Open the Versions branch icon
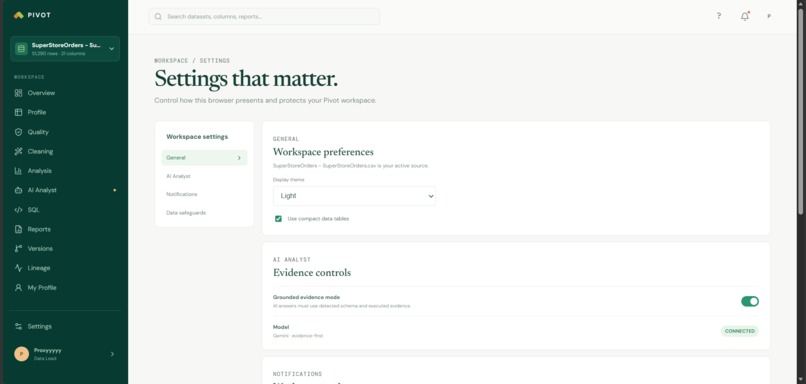The image size is (806, 384). click(x=19, y=248)
